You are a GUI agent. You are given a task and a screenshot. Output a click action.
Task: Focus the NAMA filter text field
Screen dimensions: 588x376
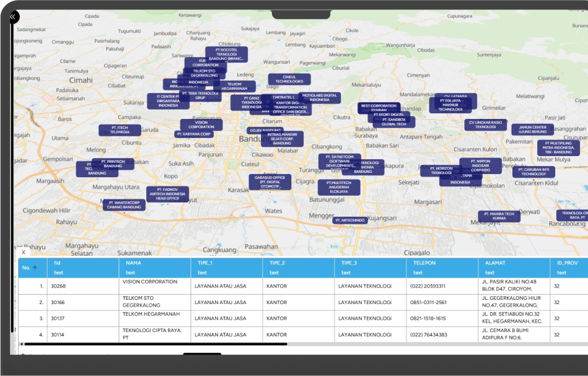pyautogui.click(x=154, y=273)
